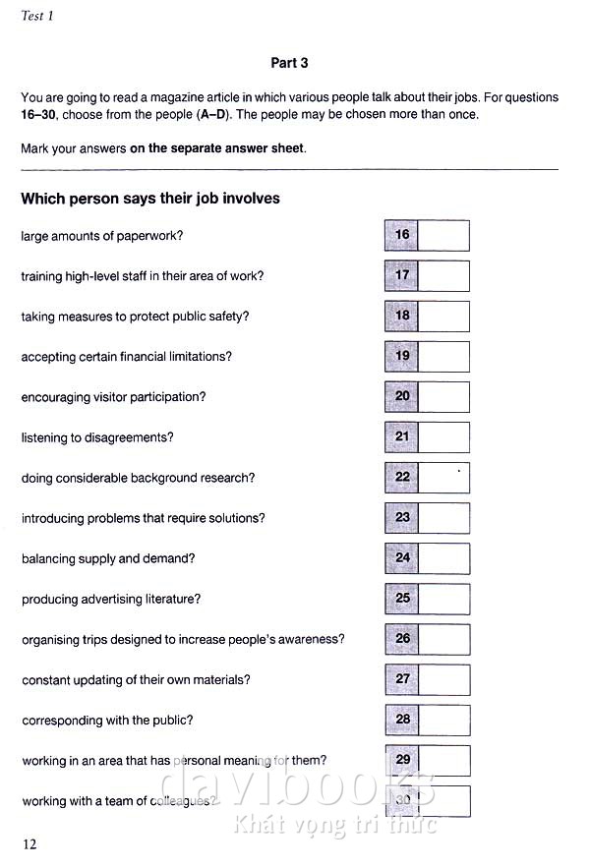
Task: Click the empty box beside number 18
Action: (x=443, y=317)
